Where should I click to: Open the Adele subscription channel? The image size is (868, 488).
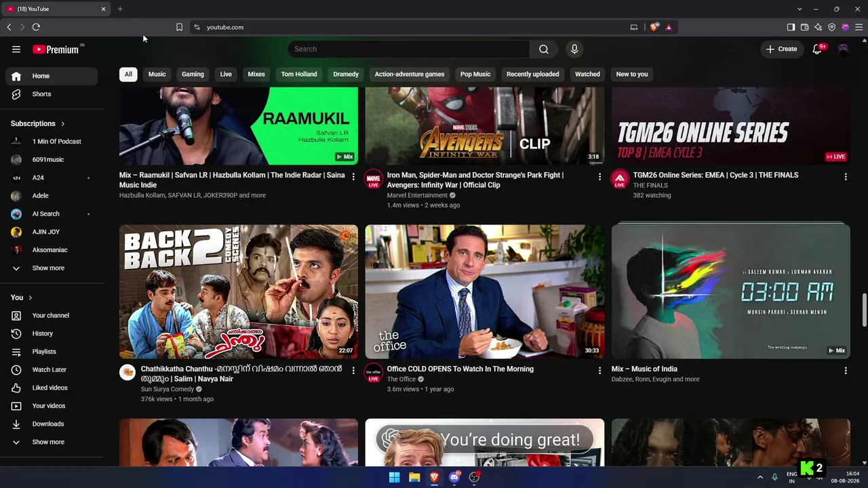click(52, 196)
